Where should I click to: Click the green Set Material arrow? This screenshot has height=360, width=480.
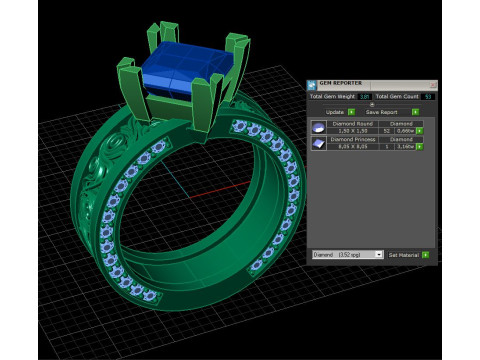(425, 255)
